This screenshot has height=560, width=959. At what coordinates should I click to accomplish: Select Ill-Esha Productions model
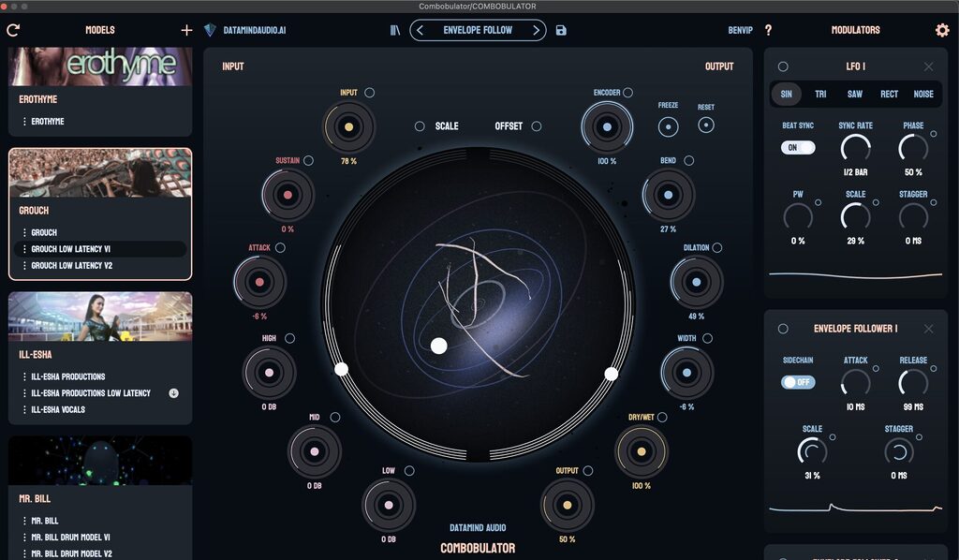(x=100, y=376)
